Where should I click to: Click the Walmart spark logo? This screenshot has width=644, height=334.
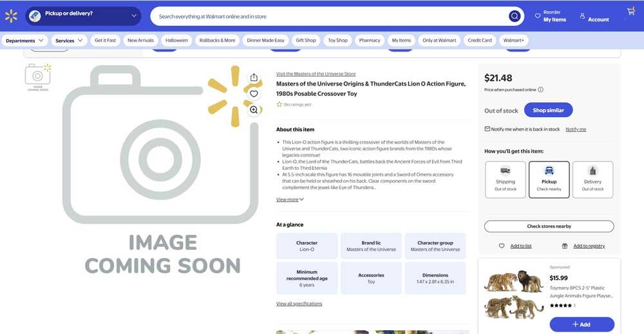coord(11,16)
